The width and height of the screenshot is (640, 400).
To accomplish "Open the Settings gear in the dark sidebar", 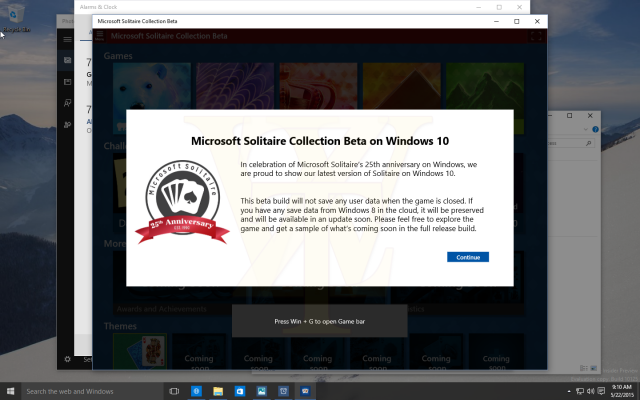I will (x=67, y=359).
